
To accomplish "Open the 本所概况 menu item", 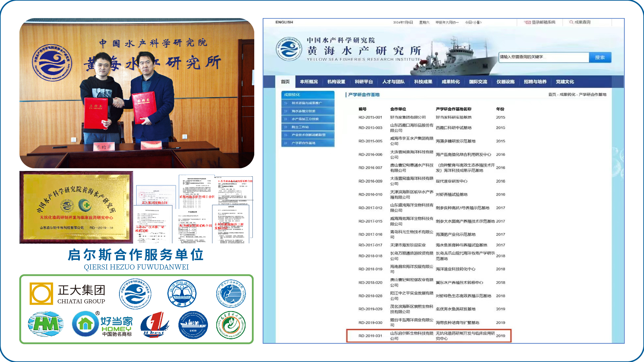I will tap(309, 82).
